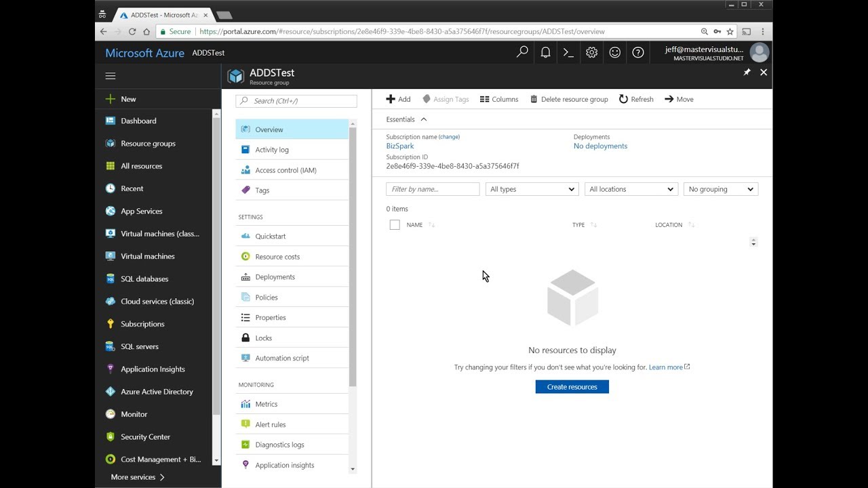Click the Dashboard icon in sidebar
Screen dimensions: 868x488
point(111,121)
